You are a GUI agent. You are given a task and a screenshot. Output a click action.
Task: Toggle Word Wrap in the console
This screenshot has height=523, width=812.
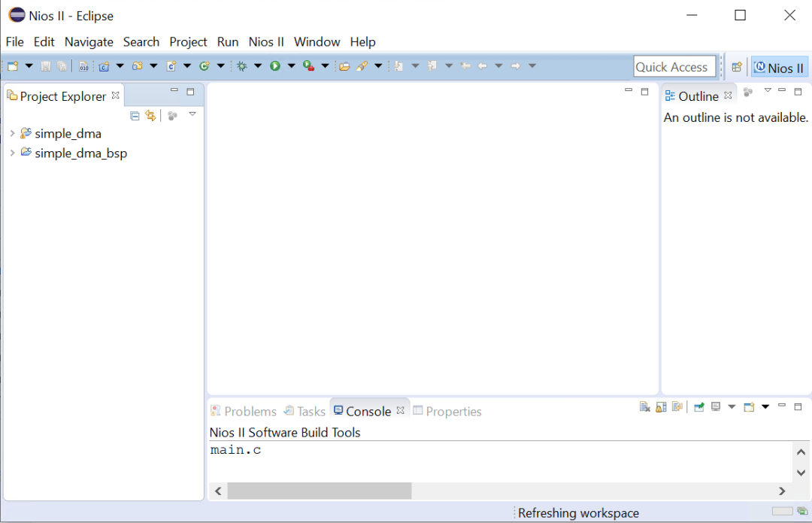[x=677, y=407]
